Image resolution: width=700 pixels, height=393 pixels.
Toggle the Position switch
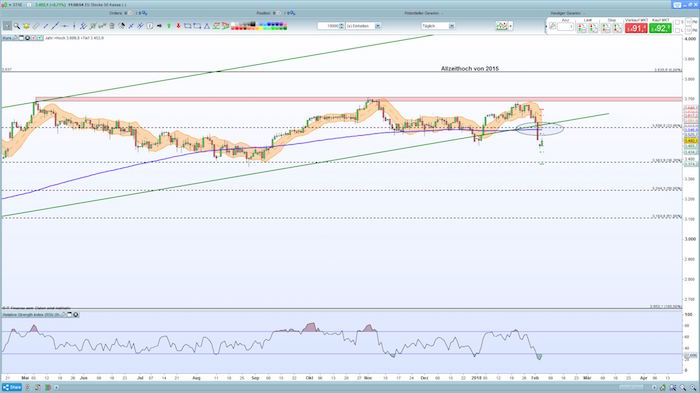point(278,13)
